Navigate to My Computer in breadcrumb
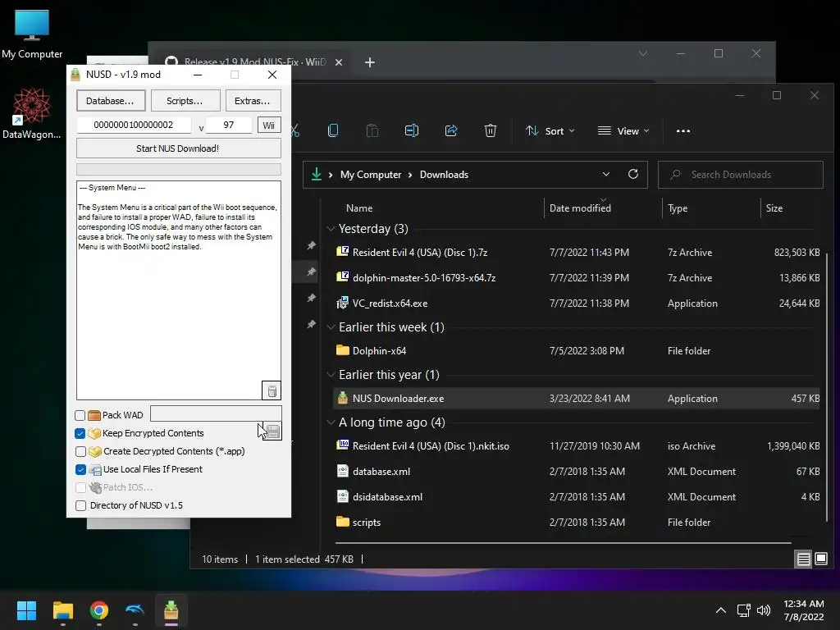The width and height of the screenshot is (840, 630). pyautogui.click(x=371, y=175)
